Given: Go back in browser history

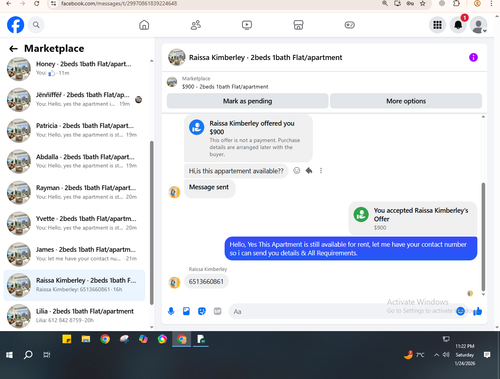Looking at the screenshot, I should [9, 4].
